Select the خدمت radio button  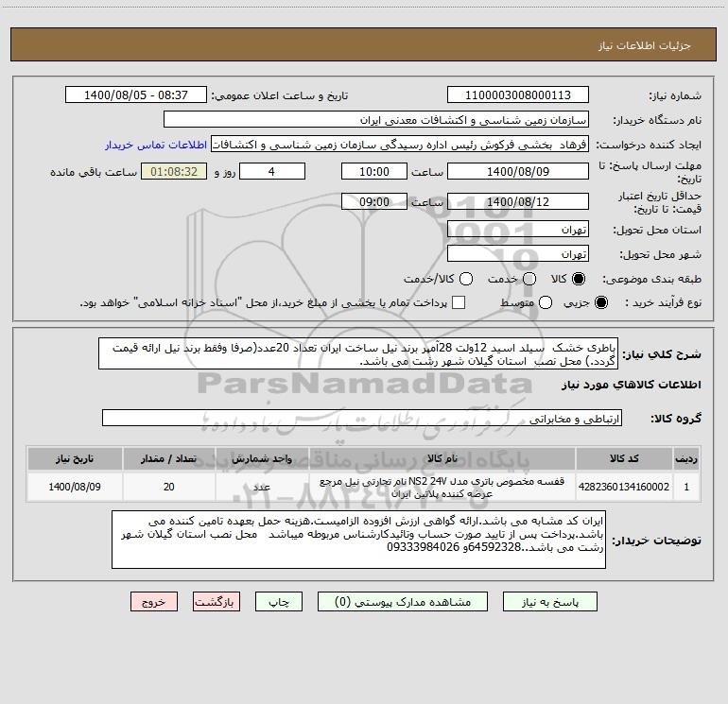coord(529,279)
